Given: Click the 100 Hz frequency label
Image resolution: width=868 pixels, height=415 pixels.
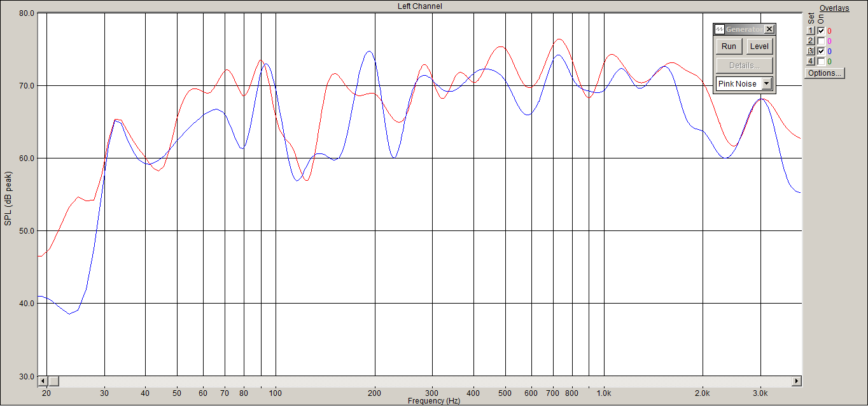Looking at the screenshot, I should pos(276,393).
